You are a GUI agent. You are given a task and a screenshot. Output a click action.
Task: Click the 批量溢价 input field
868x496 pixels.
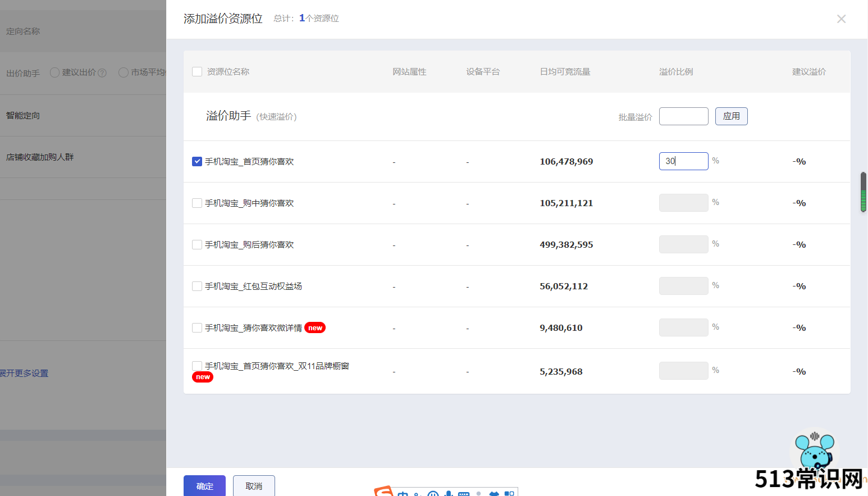pyautogui.click(x=683, y=116)
